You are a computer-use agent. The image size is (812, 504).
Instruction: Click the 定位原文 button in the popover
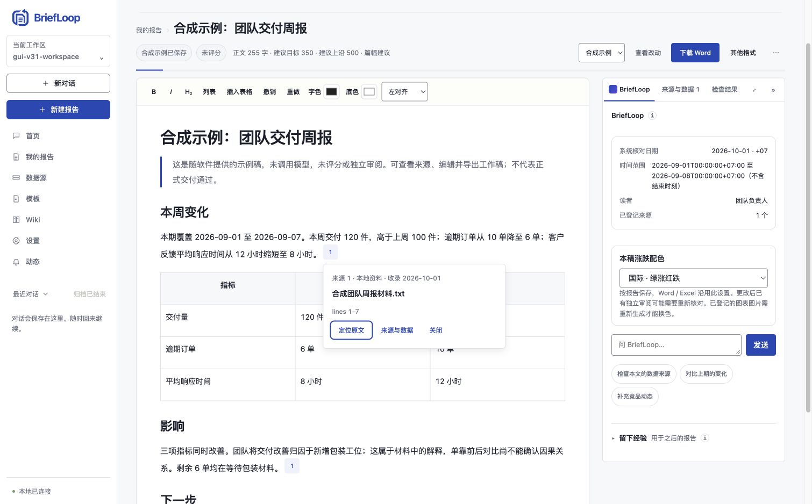(x=351, y=330)
